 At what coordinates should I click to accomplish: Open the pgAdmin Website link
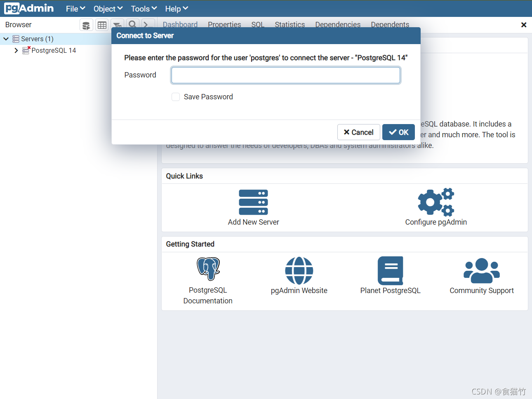point(299,291)
